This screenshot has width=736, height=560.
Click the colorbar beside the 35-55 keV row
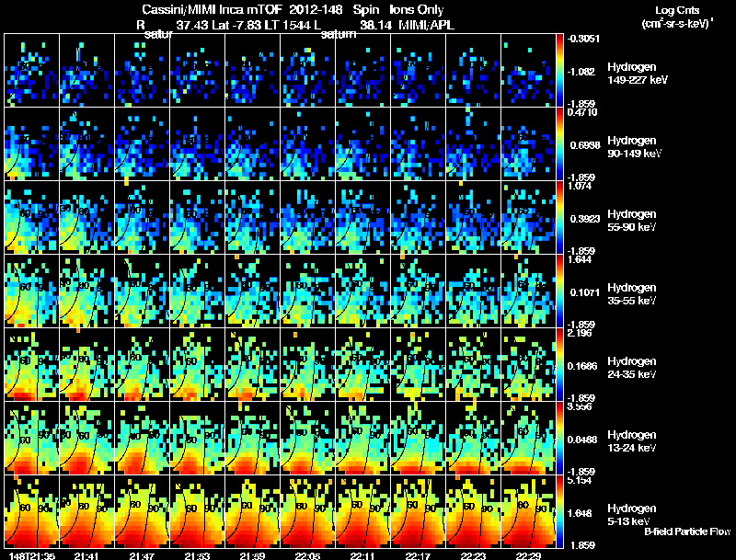tap(559, 291)
